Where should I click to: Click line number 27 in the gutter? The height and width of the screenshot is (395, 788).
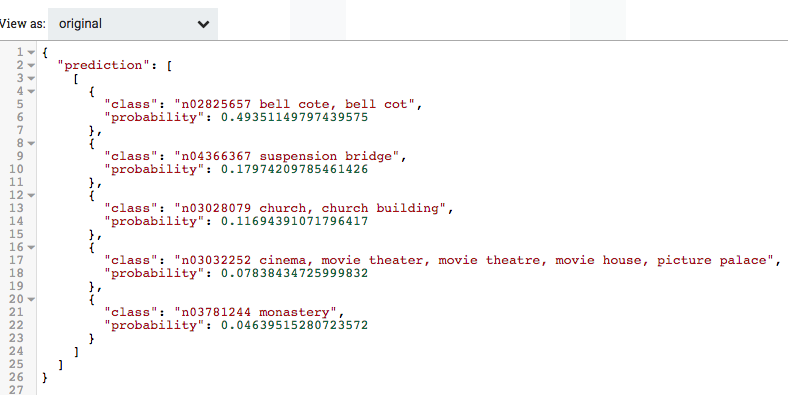16,390
